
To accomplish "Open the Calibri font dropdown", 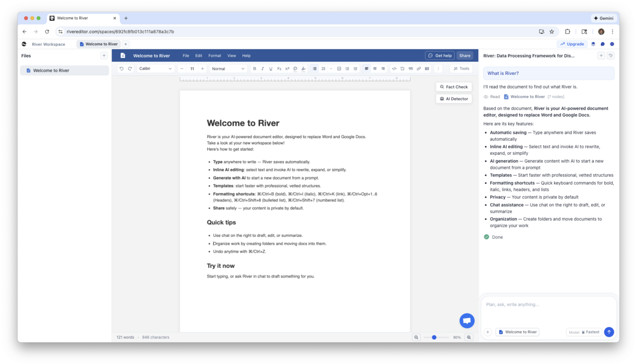I will [155, 68].
